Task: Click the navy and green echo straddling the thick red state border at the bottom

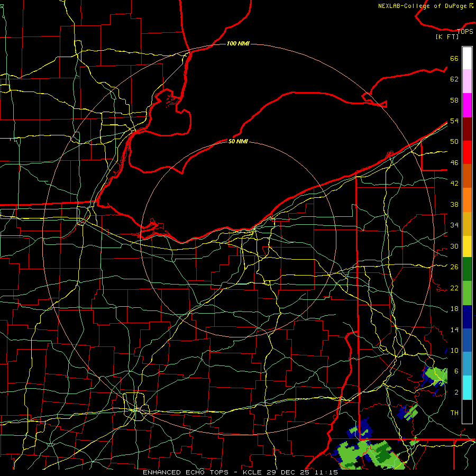Action: coord(360,428)
